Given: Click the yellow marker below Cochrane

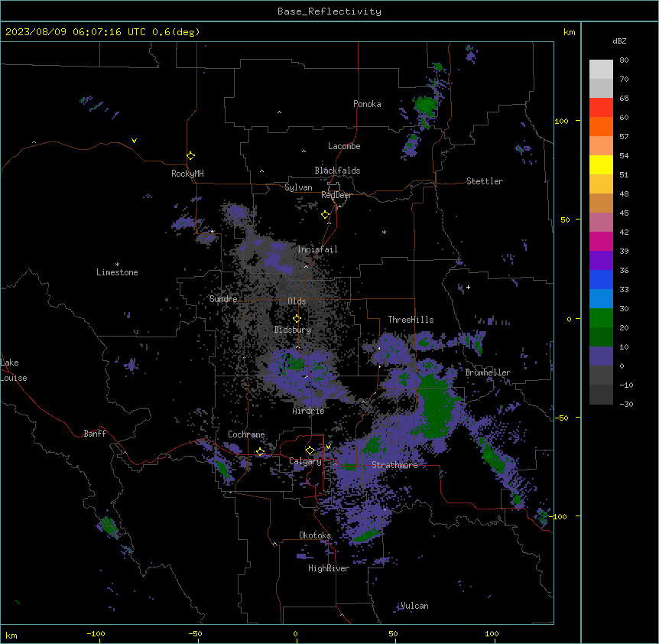Looking at the screenshot, I should click(260, 452).
